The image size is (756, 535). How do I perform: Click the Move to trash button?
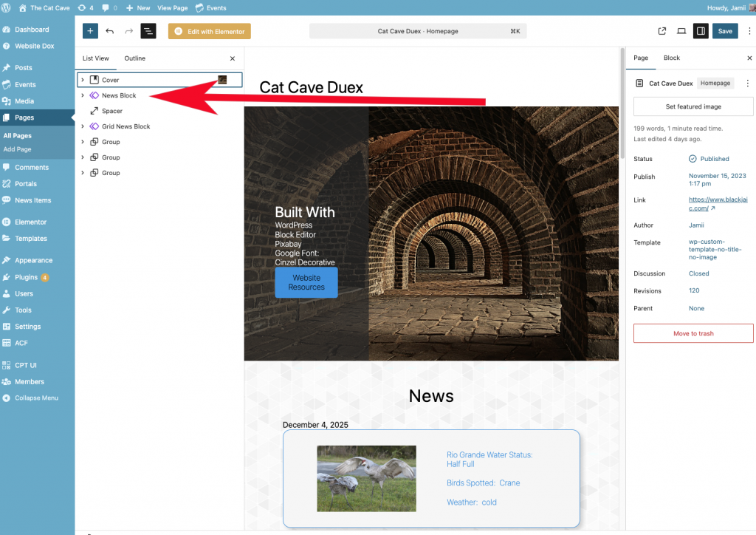693,333
